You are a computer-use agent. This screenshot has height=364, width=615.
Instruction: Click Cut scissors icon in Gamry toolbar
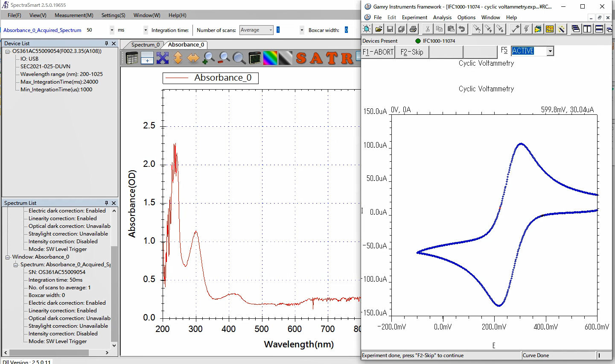click(x=428, y=29)
